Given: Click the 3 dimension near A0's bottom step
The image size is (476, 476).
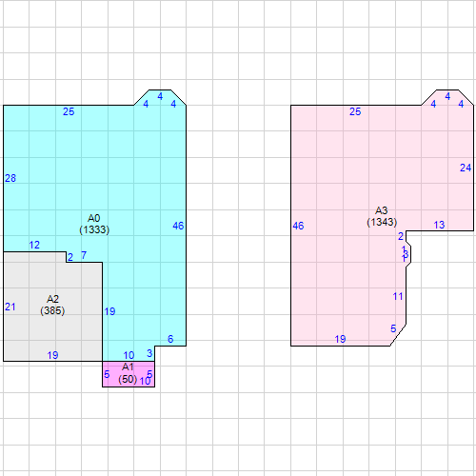Looking at the screenshot, I should pos(149,353).
